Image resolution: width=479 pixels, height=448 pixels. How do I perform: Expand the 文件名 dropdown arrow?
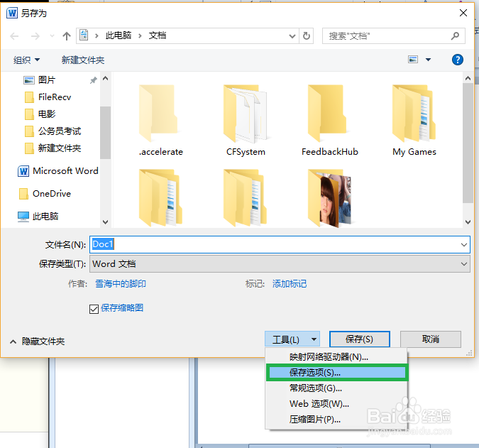coord(463,245)
